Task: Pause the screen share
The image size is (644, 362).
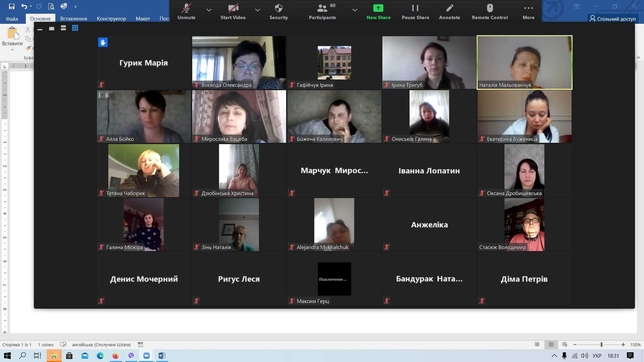Action: coord(415,11)
